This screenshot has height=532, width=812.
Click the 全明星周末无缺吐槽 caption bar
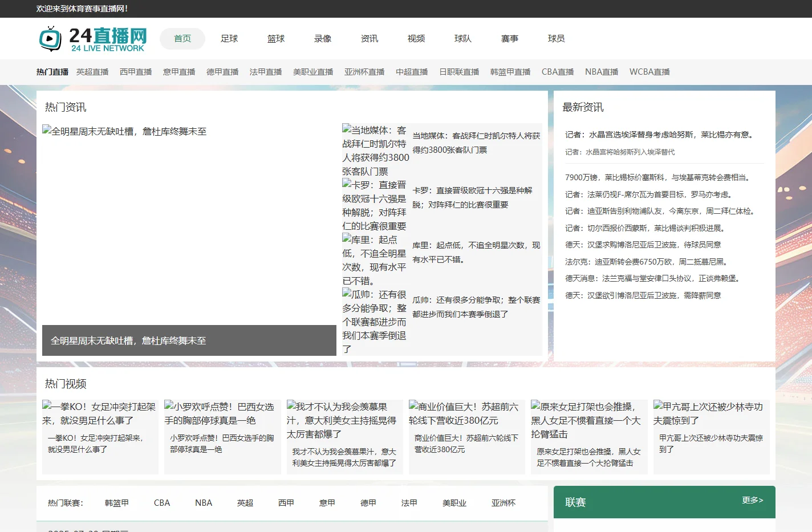(189, 340)
